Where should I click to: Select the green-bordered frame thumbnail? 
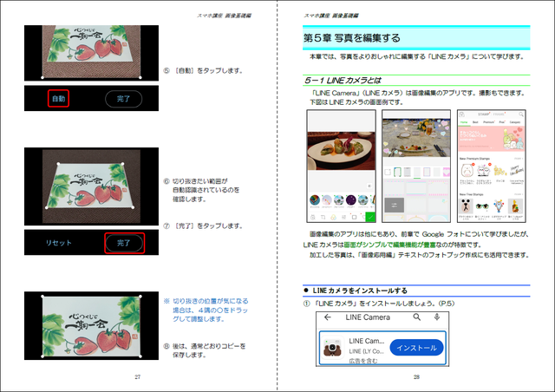[397, 172]
